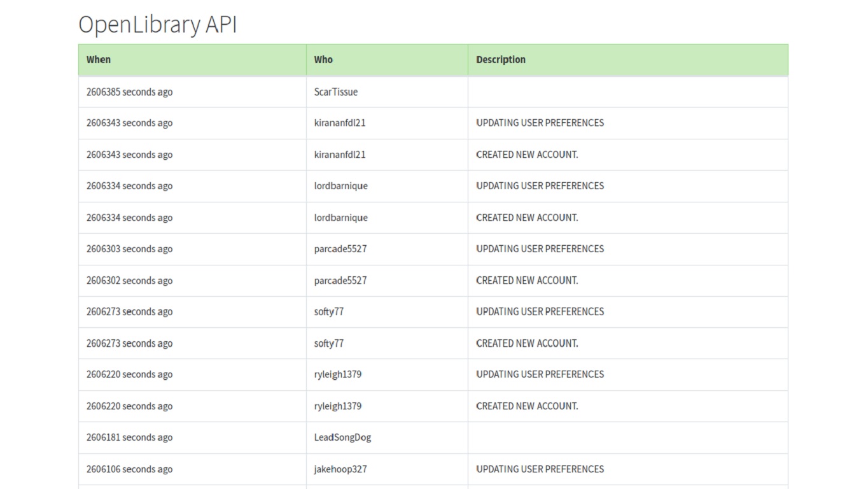The image size is (868, 489).
Task: Click the When column header
Action: [x=99, y=60]
